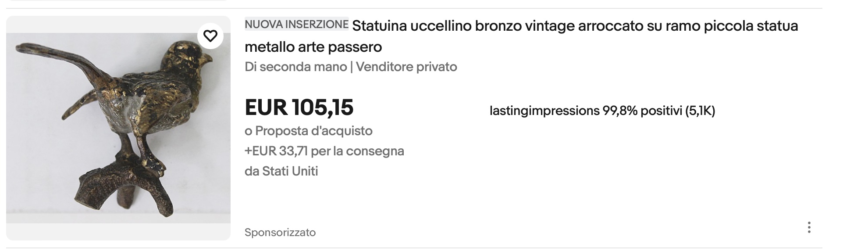Viewport: 868px width, 251px height.
Task: Click the "Venditore privato" label
Action: pyautogui.click(x=406, y=67)
